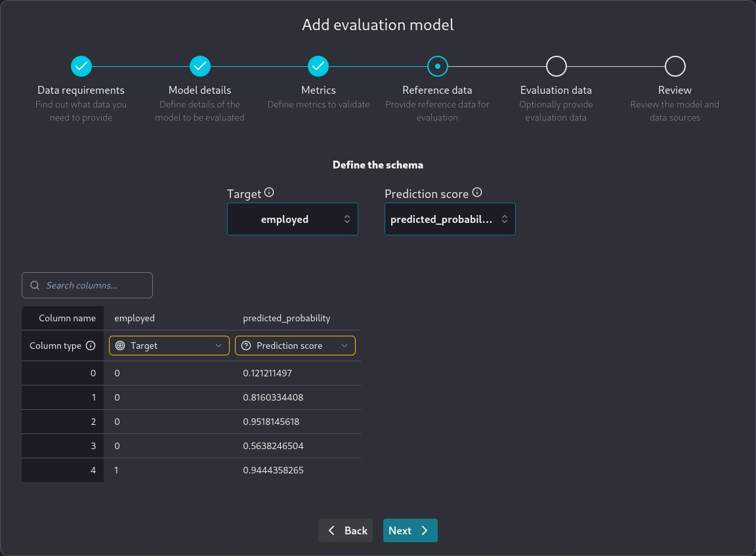Click the info icon beside Prediction score label
This screenshot has width=756, height=556.
pos(477,193)
